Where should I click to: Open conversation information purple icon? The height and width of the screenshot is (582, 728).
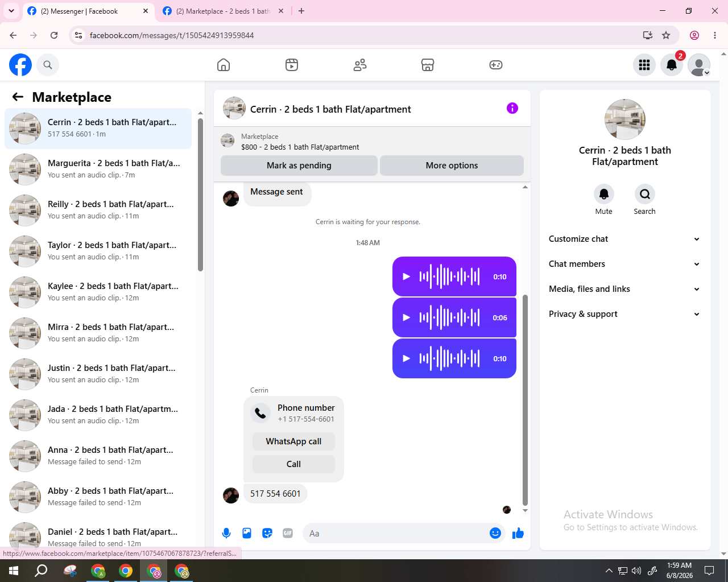pyautogui.click(x=512, y=108)
